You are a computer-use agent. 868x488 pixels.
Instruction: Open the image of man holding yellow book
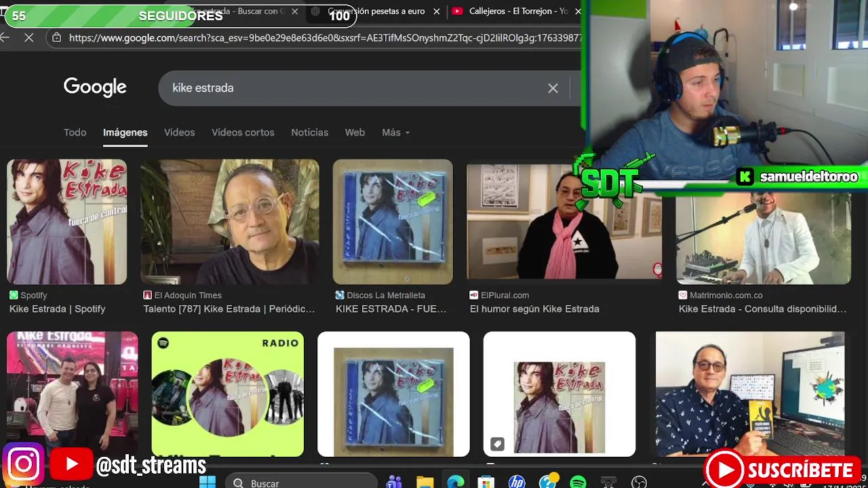point(750,394)
